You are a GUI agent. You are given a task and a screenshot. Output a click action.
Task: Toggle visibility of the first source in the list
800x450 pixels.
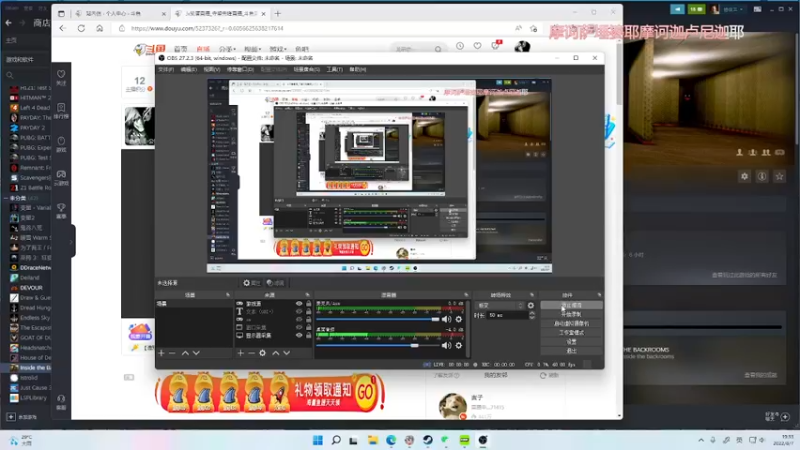click(299, 304)
